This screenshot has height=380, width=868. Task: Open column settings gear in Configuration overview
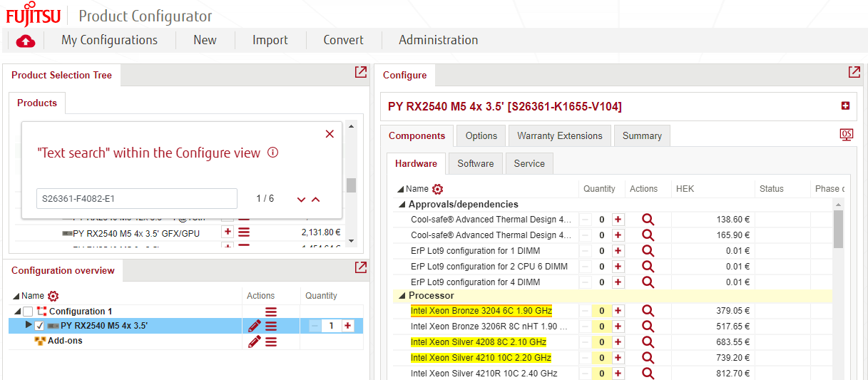pos(53,296)
